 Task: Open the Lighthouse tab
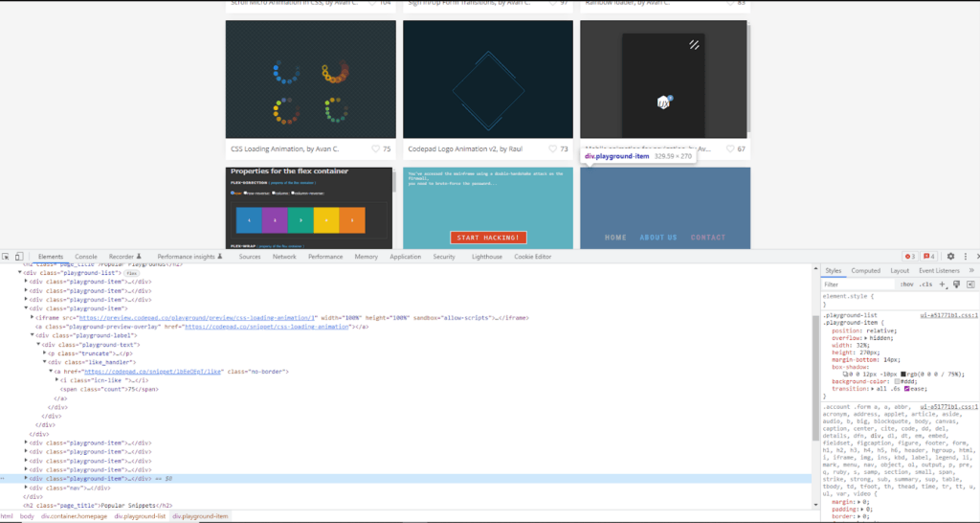click(x=487, y=257)
